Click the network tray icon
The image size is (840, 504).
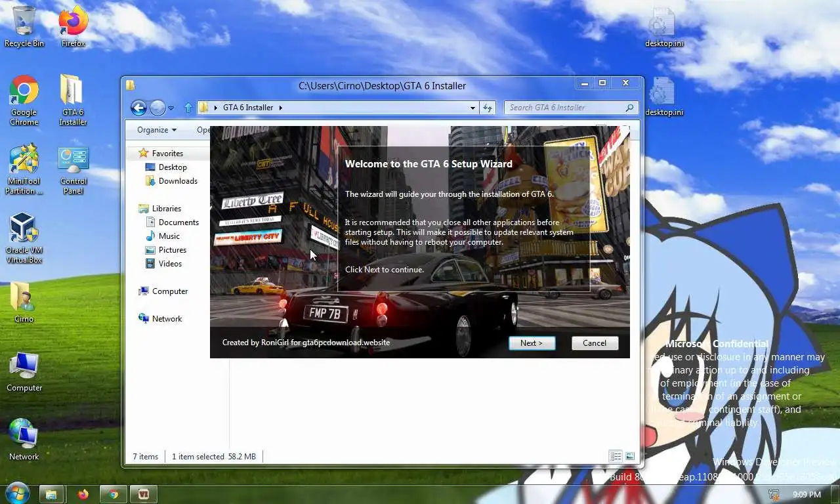(x=774, y=494)
